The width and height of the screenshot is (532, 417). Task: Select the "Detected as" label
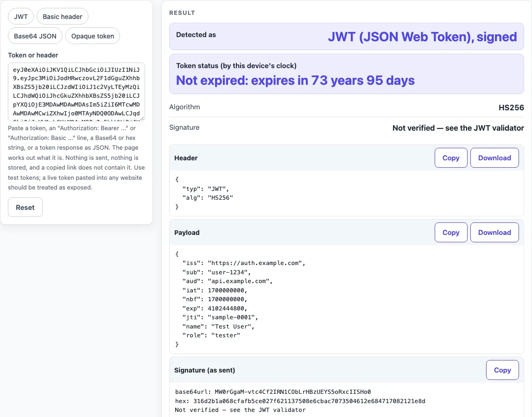[x=196, y=35]
